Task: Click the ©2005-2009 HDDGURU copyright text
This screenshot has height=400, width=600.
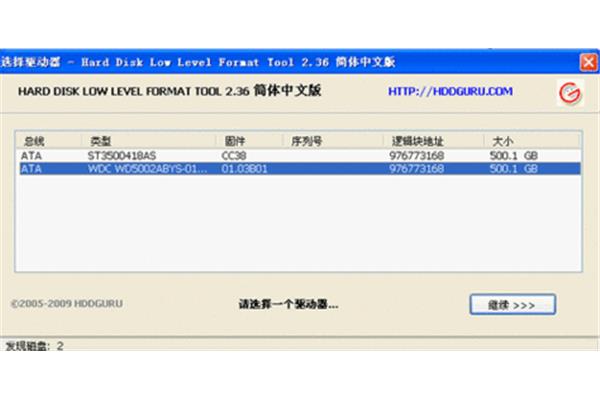Action: click(67, 304)
